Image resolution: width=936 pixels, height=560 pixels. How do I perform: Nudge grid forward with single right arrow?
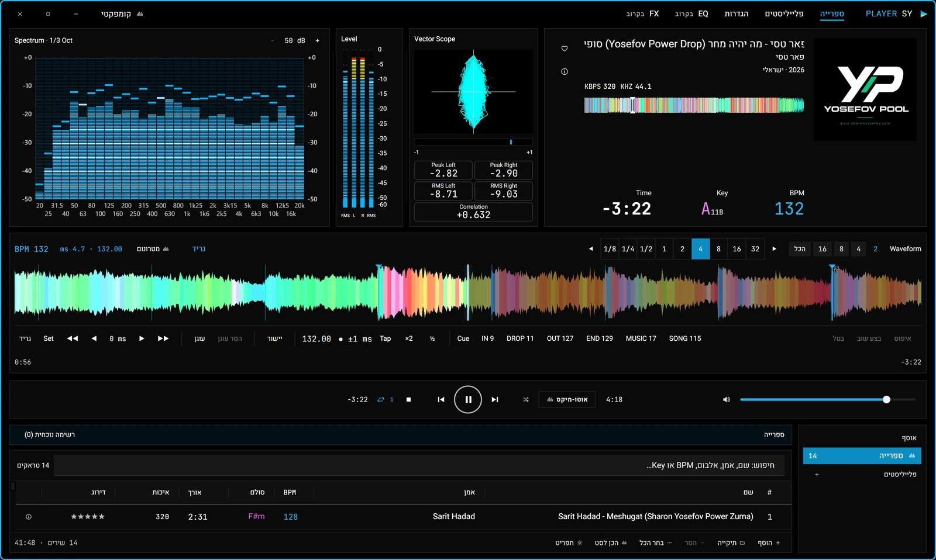pos(142,338)
